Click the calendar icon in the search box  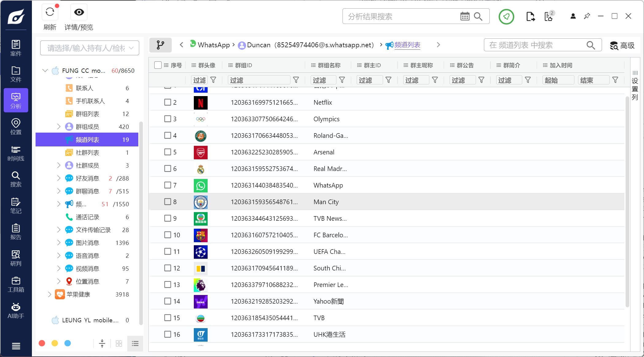(x=465, y=16)
